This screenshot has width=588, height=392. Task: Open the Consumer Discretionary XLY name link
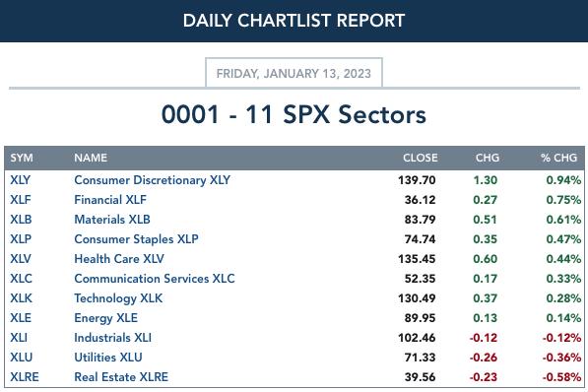point(153,180)
